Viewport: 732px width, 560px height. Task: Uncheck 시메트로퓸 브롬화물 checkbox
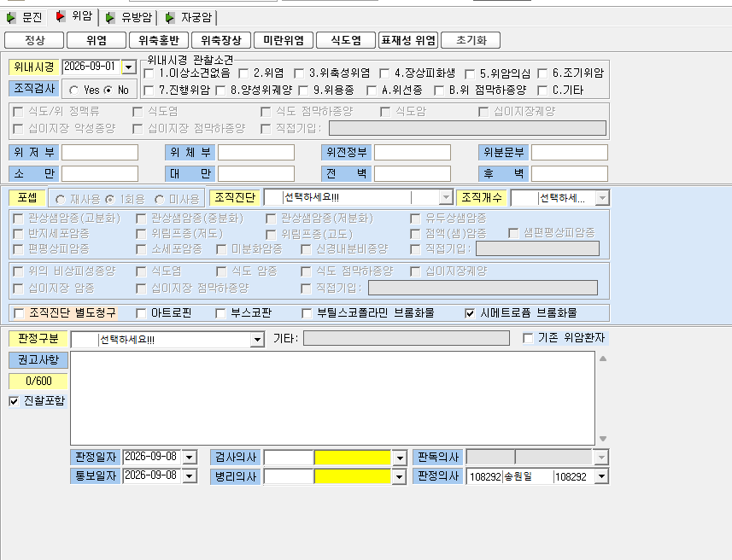point(470,313)
